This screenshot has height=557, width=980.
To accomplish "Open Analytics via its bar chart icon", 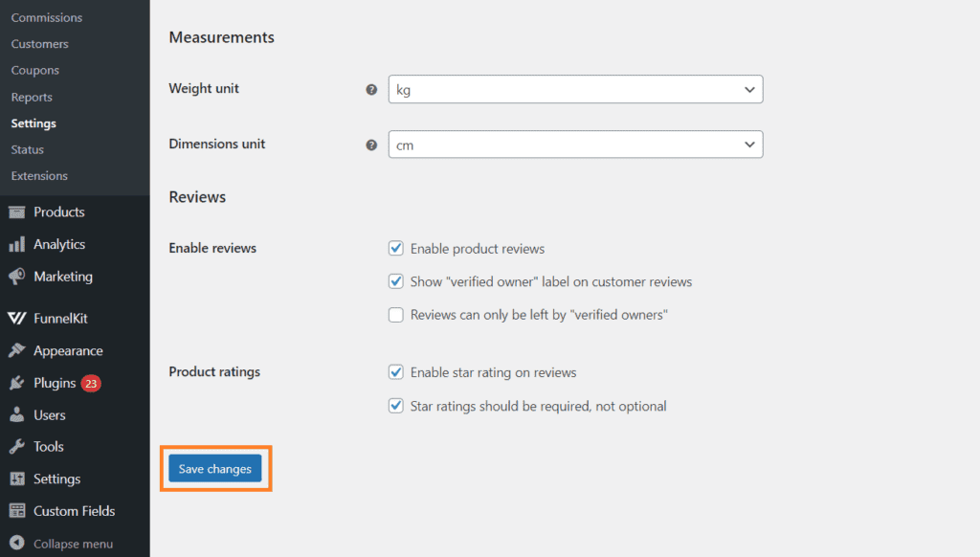I will coord(17,244).
